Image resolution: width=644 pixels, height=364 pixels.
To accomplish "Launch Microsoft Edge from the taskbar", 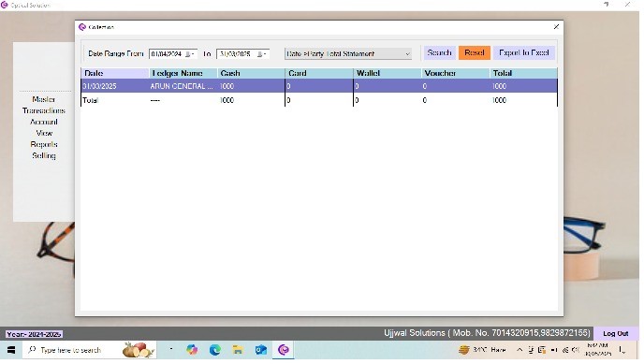I will click(x=214, y=350).
